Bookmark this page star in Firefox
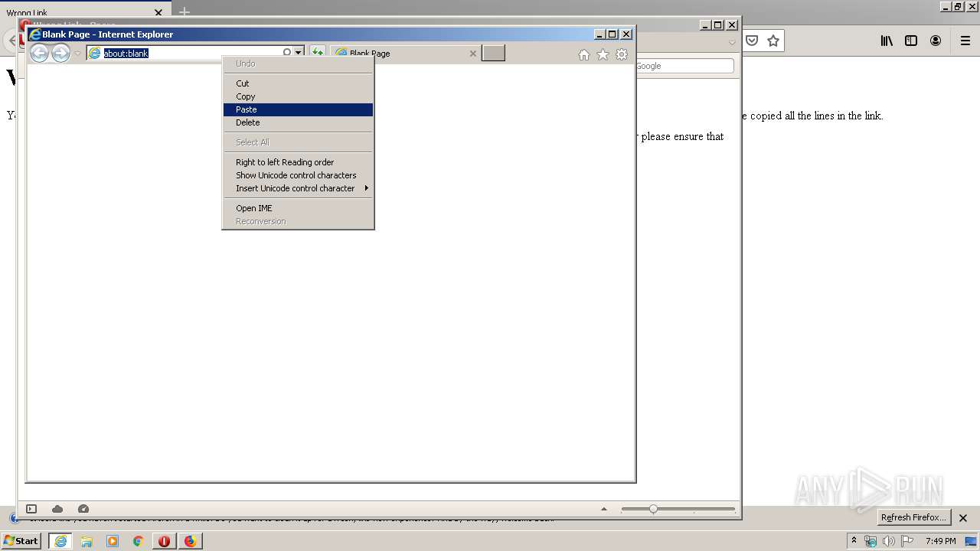Image resolution: width=980 pixels, height=551 pixels. click(x=773, y=41)
